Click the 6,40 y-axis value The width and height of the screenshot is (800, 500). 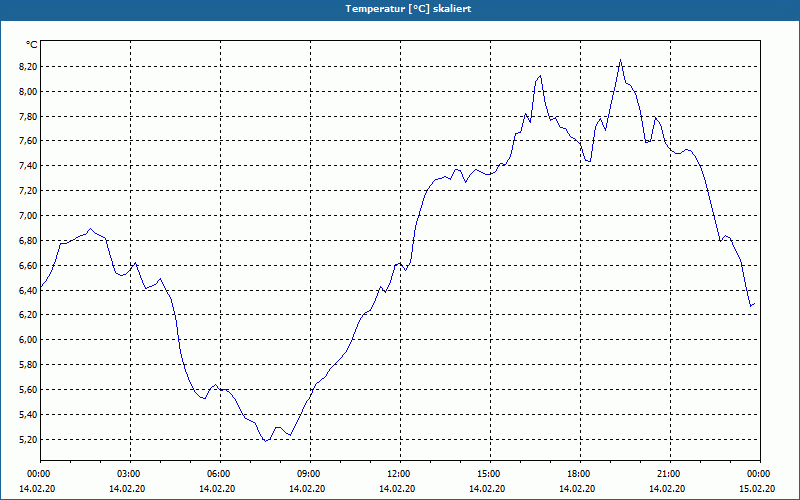[x=29, y=291]
